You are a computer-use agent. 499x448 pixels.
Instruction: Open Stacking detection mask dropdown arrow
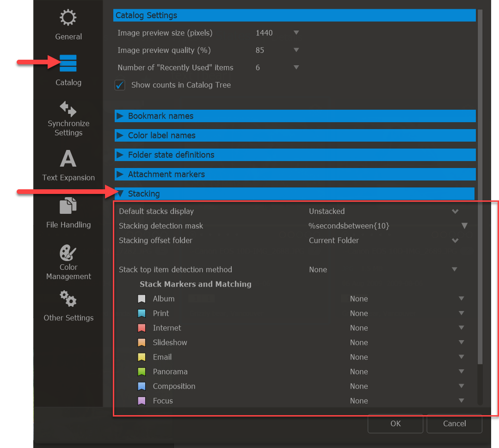[464, 226]
